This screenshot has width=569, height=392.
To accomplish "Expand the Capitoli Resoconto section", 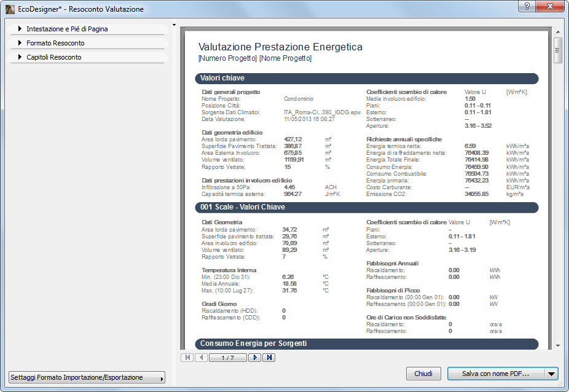I will point(87,57).
